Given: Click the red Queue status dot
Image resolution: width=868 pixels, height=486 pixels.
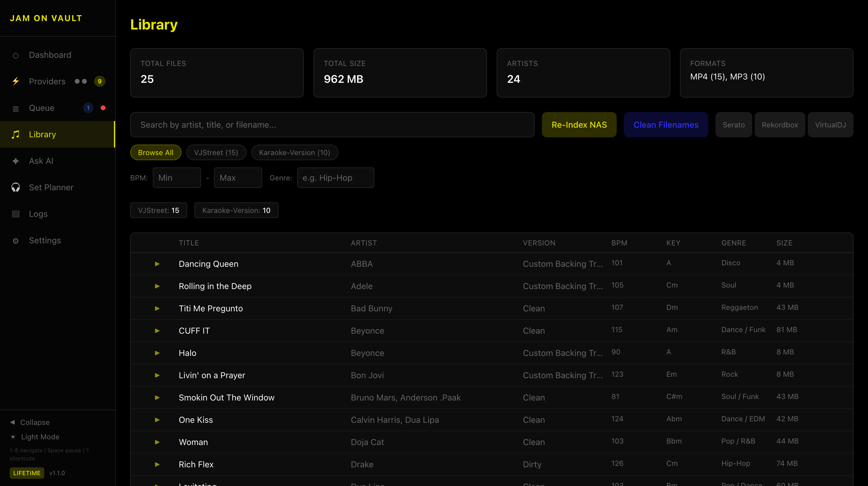Looking at the screenshot, I should coord(103,108).
